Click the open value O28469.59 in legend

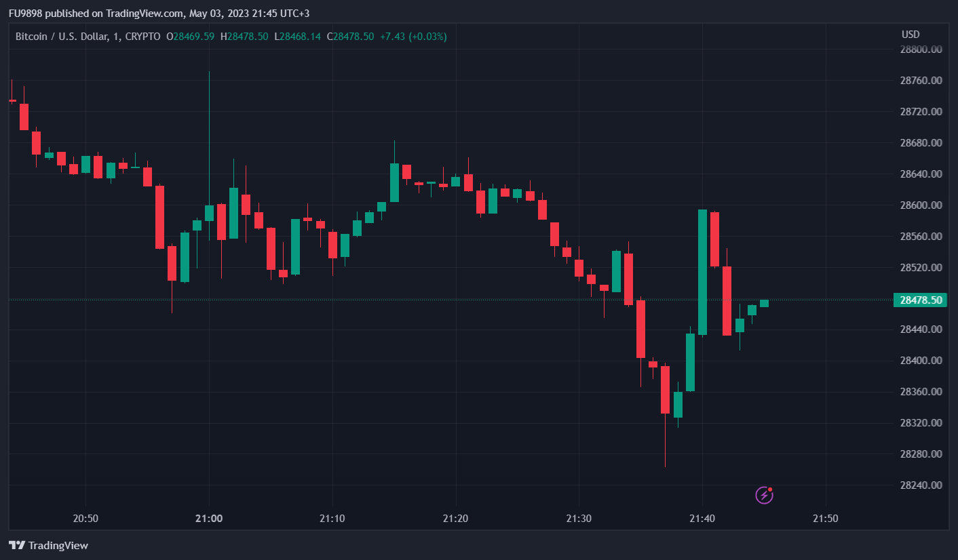191,37
